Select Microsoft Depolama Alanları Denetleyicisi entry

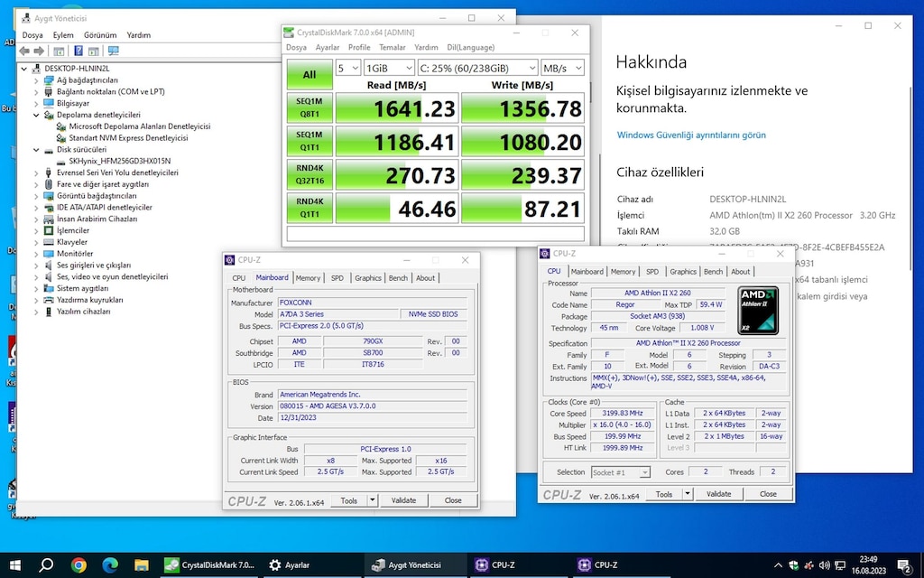click(140, 126)
